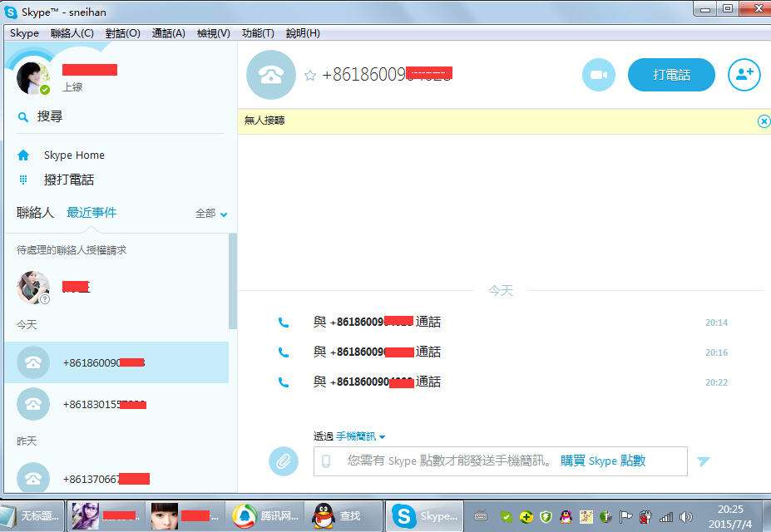Click the send message arrow icon
Screen dimensions: 771x532
(x=704, y=461)
